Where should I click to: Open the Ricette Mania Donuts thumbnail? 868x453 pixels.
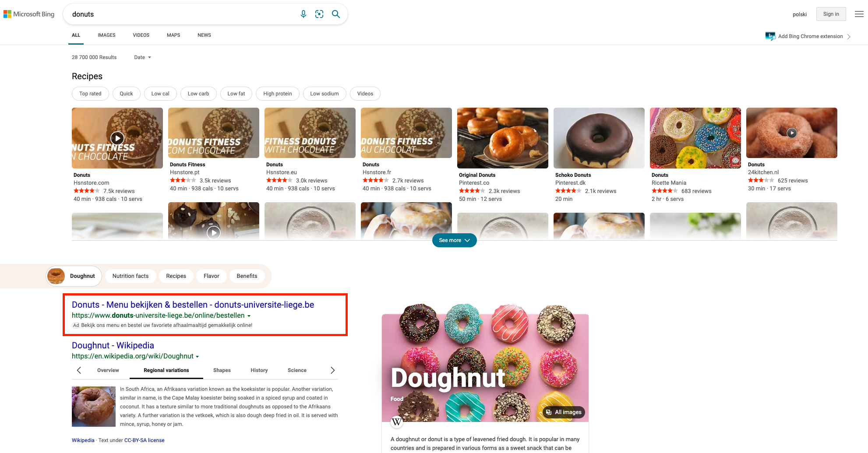coord(695,138)
